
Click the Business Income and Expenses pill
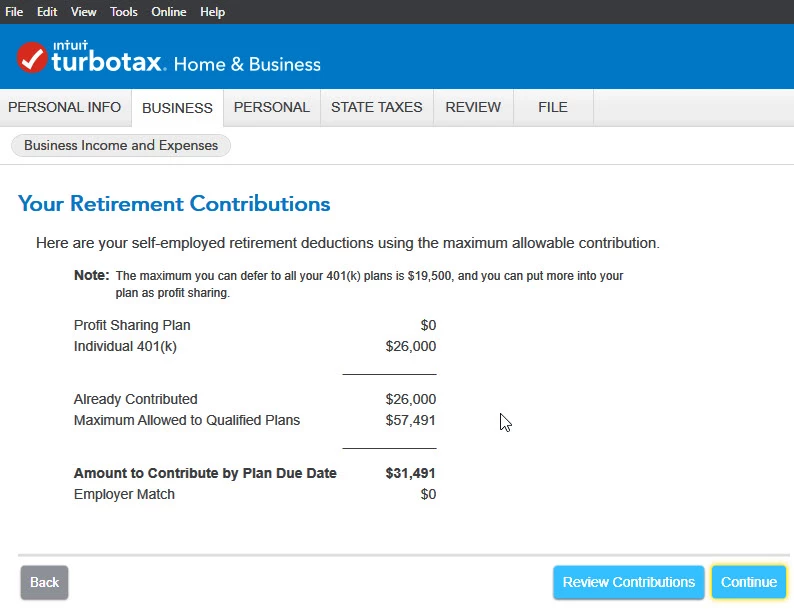coord(121,146)
